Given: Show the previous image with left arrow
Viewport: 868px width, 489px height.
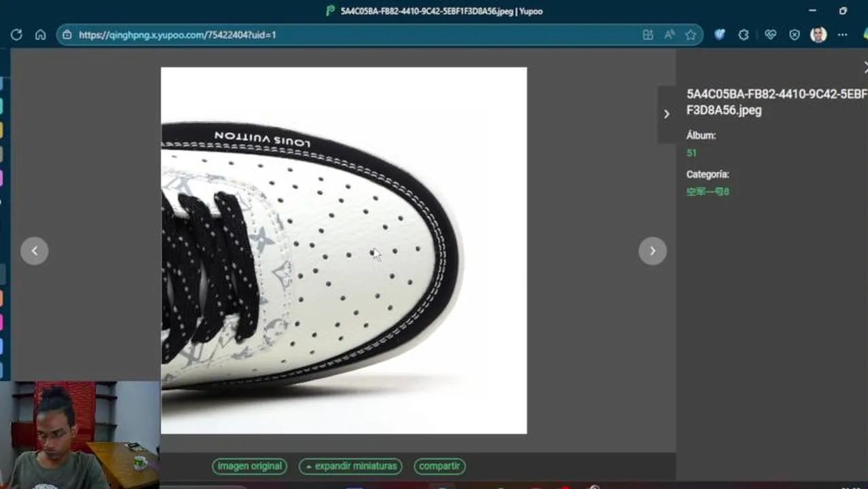Looking at the screenshot, I should [x=35, y=251].
